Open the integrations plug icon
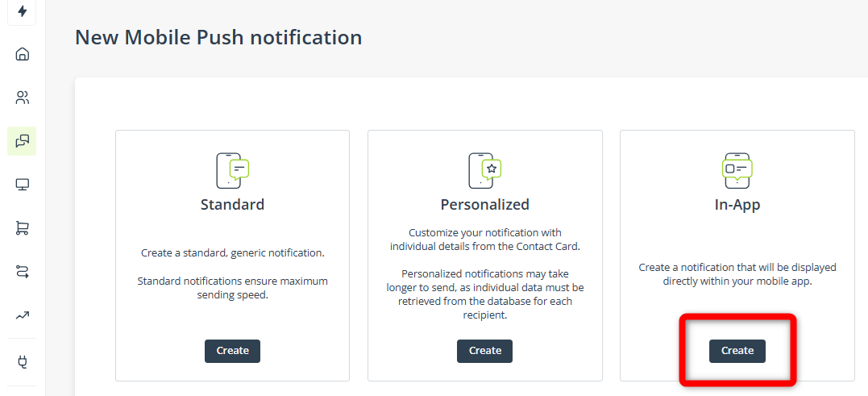Viewport: 868px width, 396px height. pos(22,362)
